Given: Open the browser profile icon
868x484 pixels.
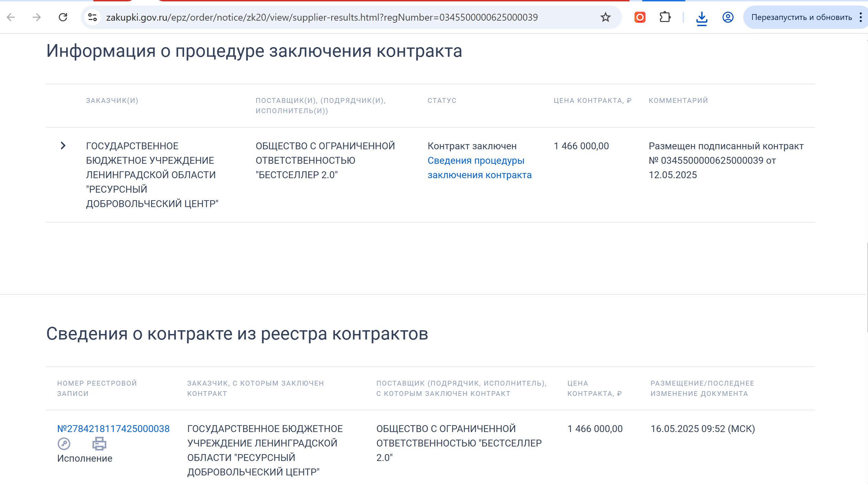Looking at the screenshot, I should coord(728,17).
